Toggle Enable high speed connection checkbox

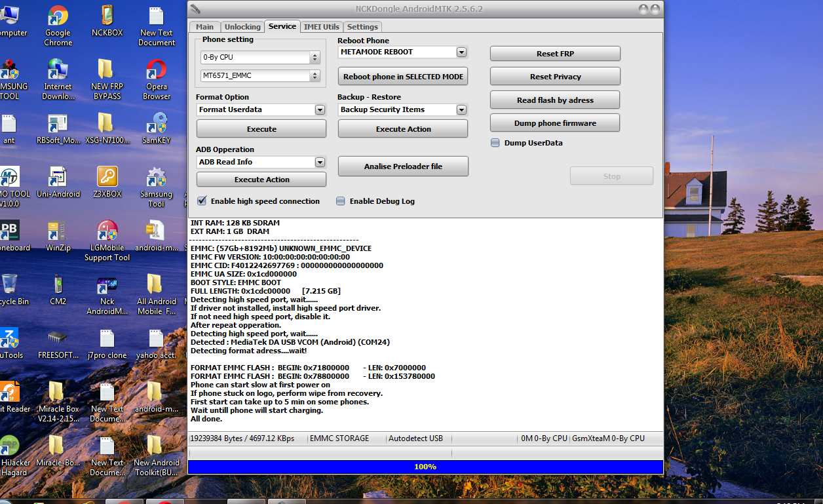click(x=202, y=201)
